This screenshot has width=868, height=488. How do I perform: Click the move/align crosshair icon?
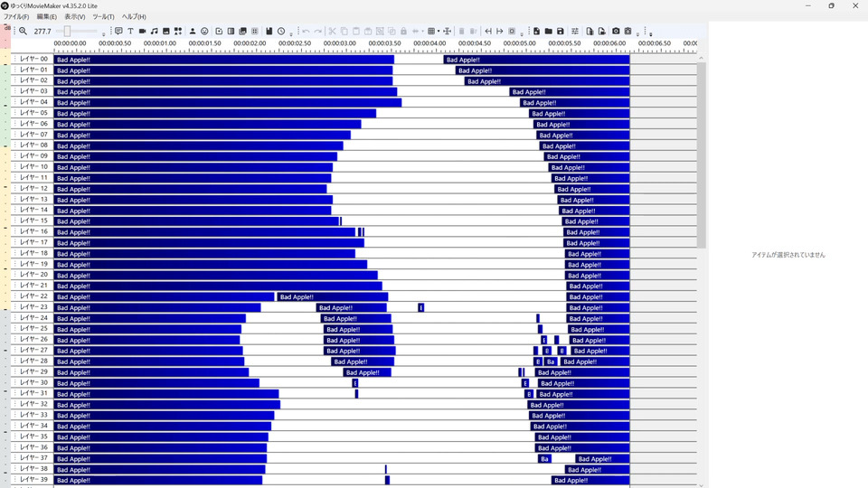tap(448, 31)
